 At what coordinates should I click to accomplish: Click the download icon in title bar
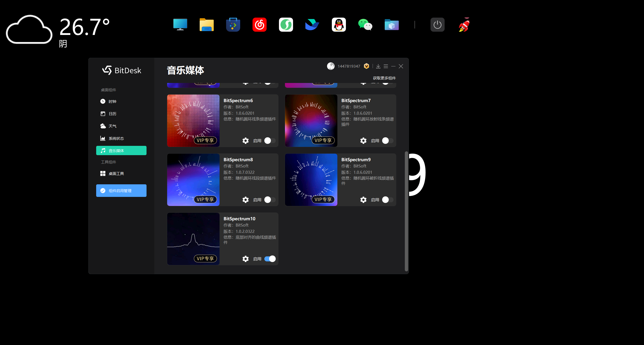coord(378,66)
